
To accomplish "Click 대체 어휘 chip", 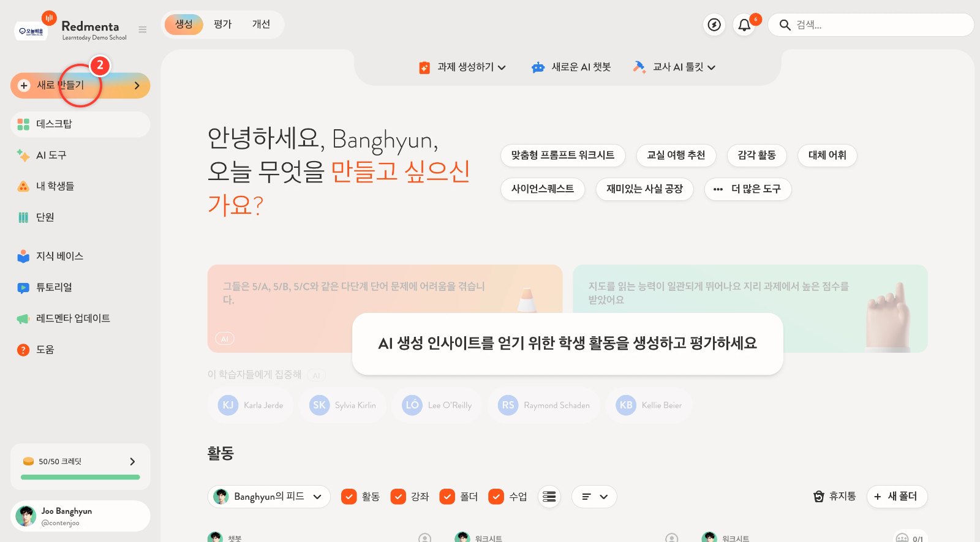I will click(827, 156).
